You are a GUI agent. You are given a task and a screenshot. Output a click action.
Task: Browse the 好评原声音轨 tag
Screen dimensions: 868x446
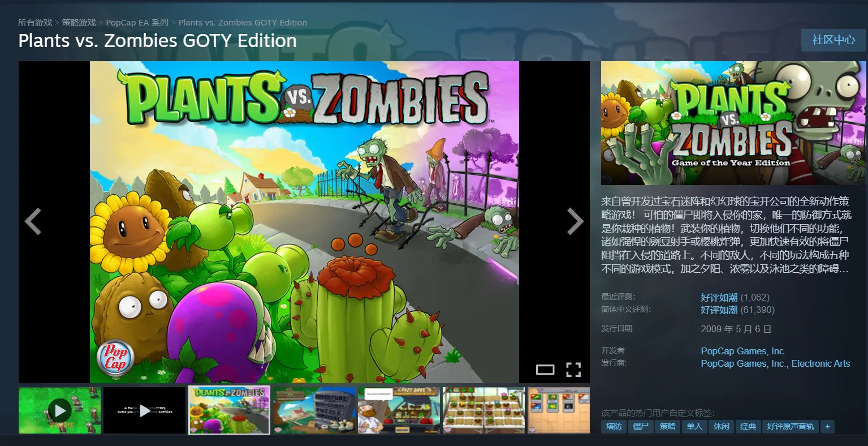791,426
